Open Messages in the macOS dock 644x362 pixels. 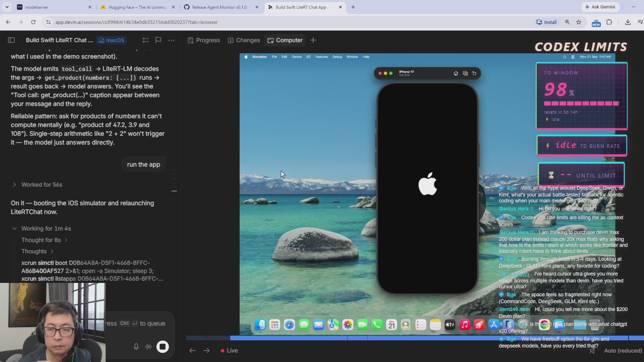[x=304, y=324]
